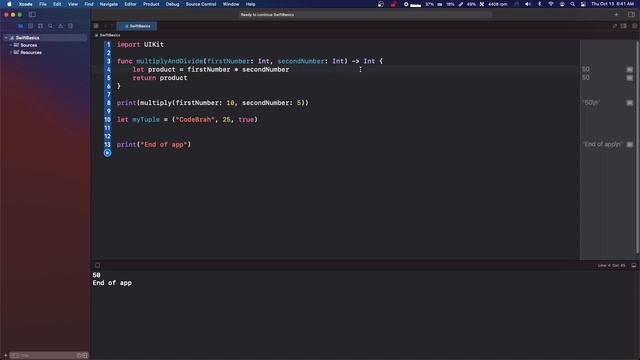Collapse the SwiftBasics playground tree
This screenshot has height=360, width=640.
pyautogui.click(x=6, y=38)
